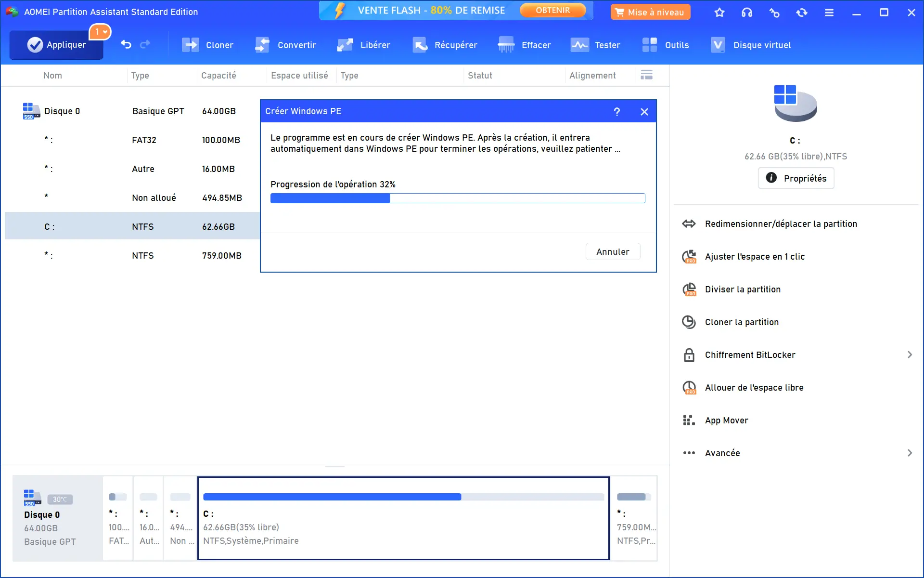924x578 pixels.
Task: Open the hamburger menu in title bar
Action: click(x=829, y=13)
